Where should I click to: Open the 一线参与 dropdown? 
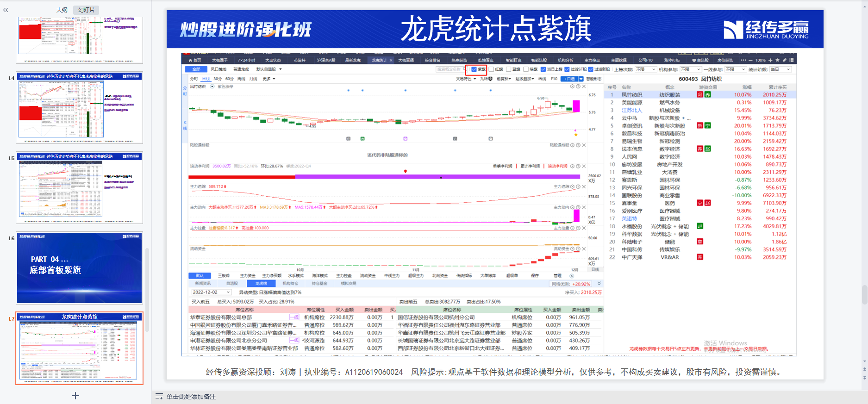click(x=735, y=69)
